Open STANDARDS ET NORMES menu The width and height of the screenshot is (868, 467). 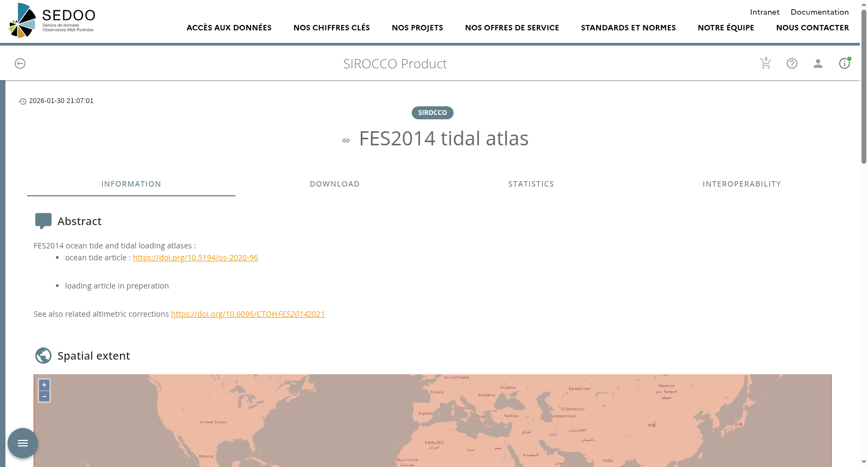pos(628,28)
